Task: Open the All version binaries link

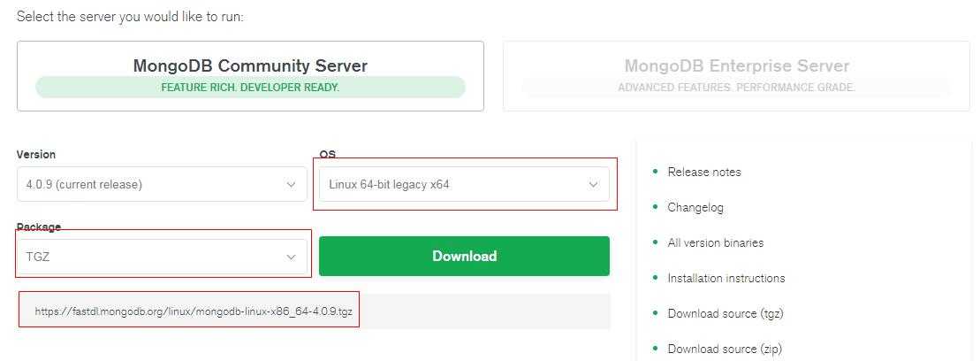Action: pyautogui.click(x=716, y=242)
